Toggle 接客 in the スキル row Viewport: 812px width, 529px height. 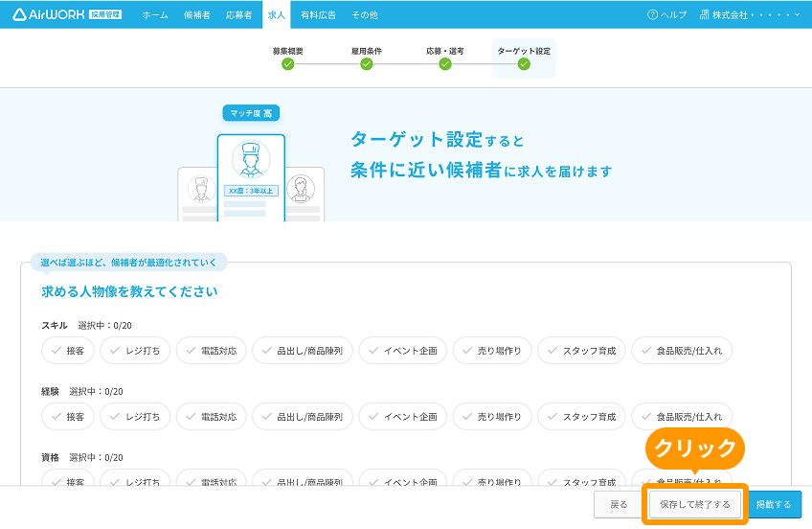[68, 351]
